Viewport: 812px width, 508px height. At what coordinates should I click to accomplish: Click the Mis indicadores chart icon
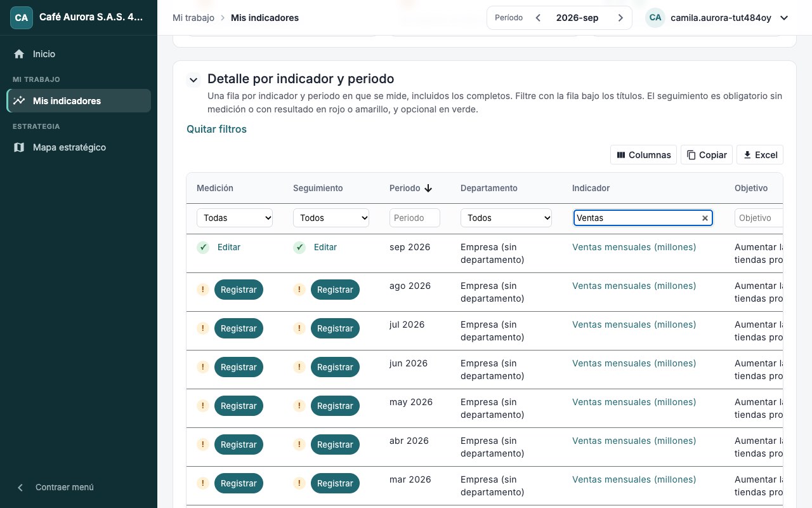point(19,100)
